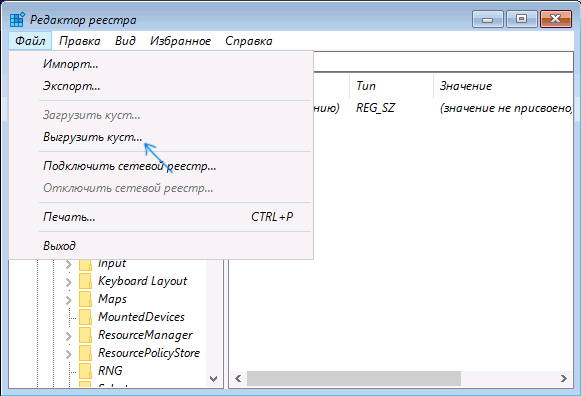Select the Maps folder icon

pyautogui.click(x=85, y=299)
